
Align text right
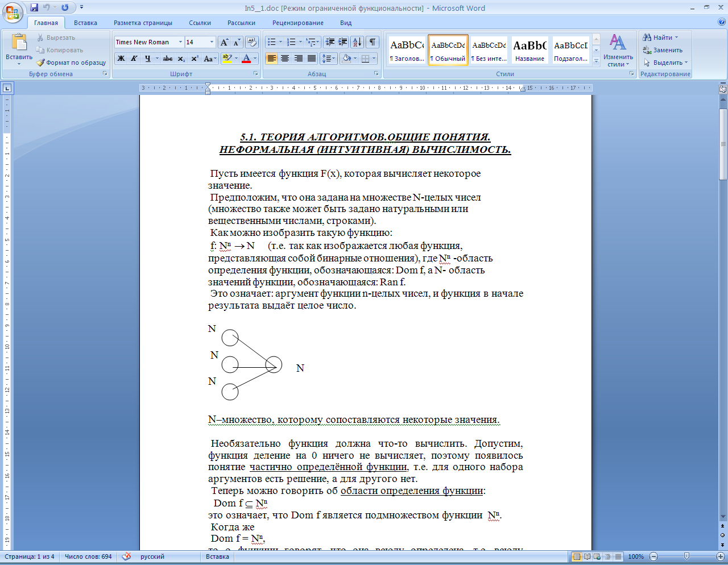(299, 59)
